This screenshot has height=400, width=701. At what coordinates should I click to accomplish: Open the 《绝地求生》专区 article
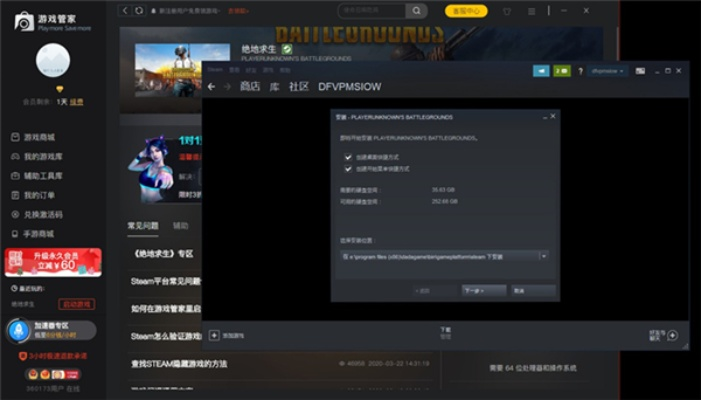coord(163,254)
